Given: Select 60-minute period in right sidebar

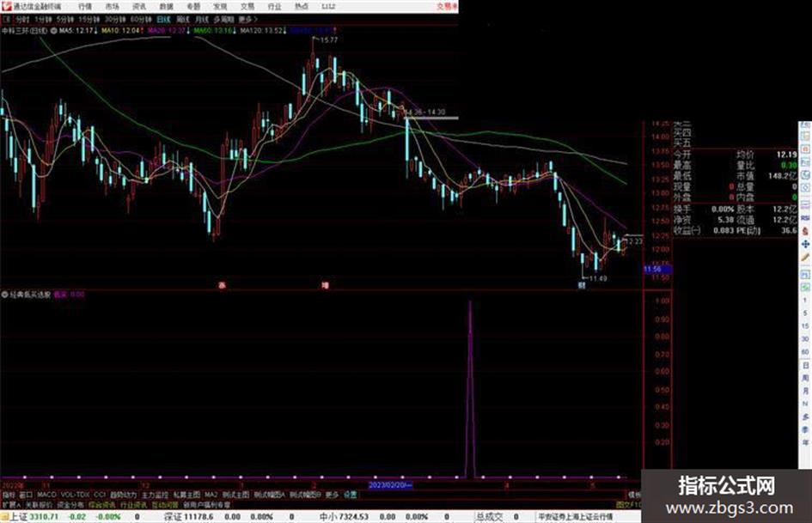Looking at the screenshot, I should point(805,352).
